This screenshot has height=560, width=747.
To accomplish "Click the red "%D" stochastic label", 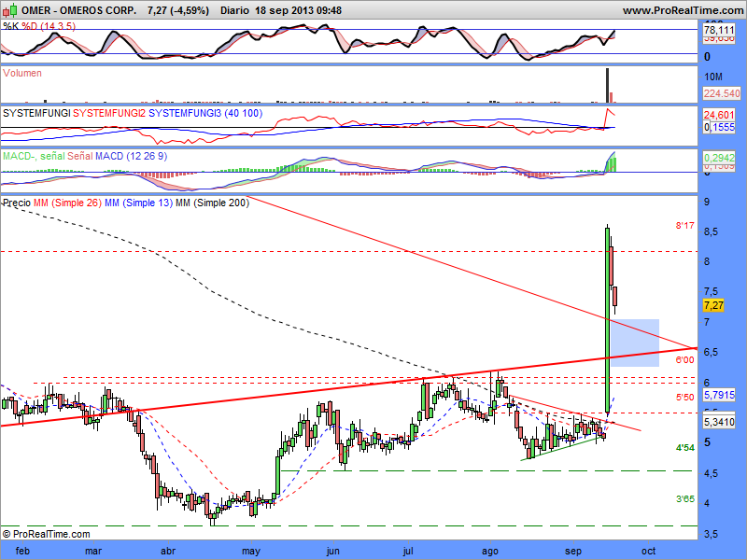I will [29, 26].
